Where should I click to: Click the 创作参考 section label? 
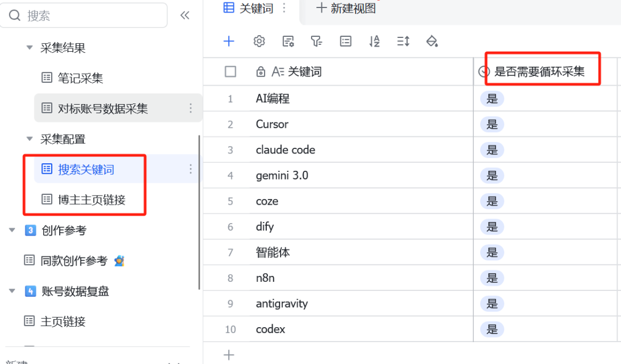(x=64, y=230)
